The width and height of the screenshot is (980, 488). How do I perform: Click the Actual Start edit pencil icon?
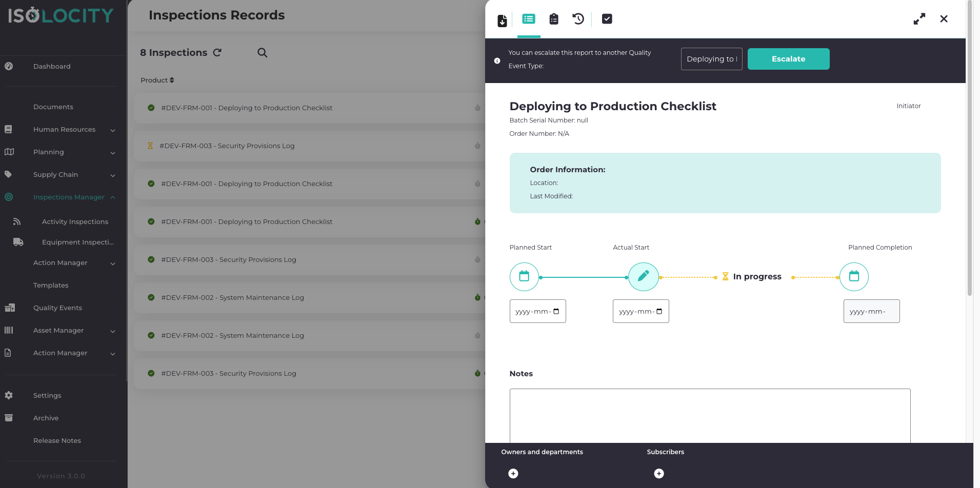(x=644, y=276)
